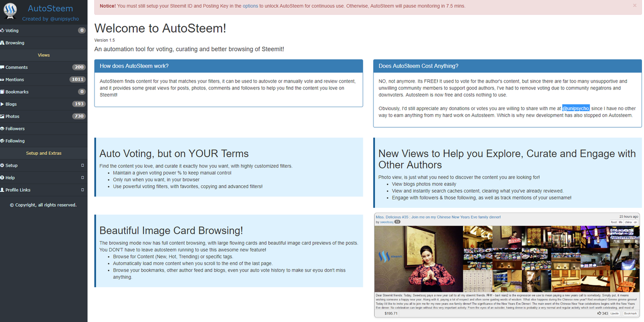The image size is (644, 322).
Task: Select the Following crossed-eye icon
Action: tap(3, 141)
